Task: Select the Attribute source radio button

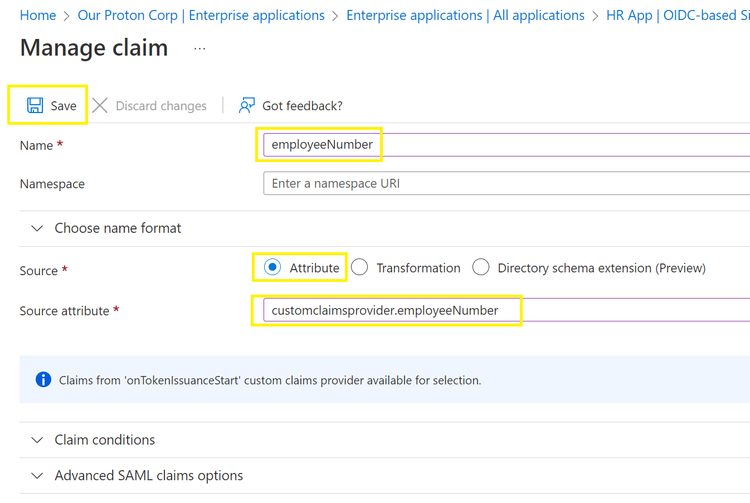Action: tap(272, 267)
